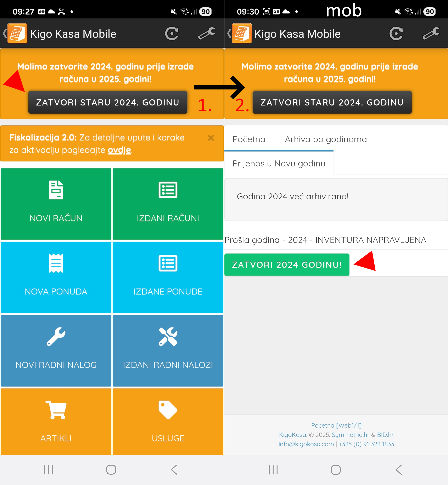Image resolution: width=448 pixels, height=485 pixels.
Task: Open the NOVI RADNI NALOG tile
Action: click(x=56, y=351)
